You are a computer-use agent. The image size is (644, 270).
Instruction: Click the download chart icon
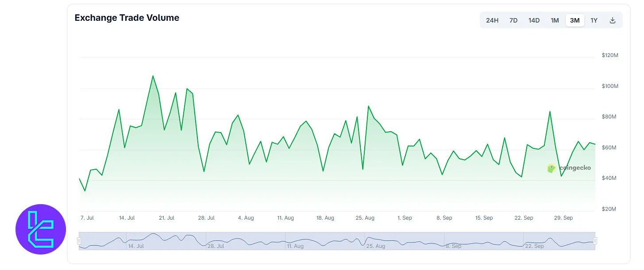613,20
